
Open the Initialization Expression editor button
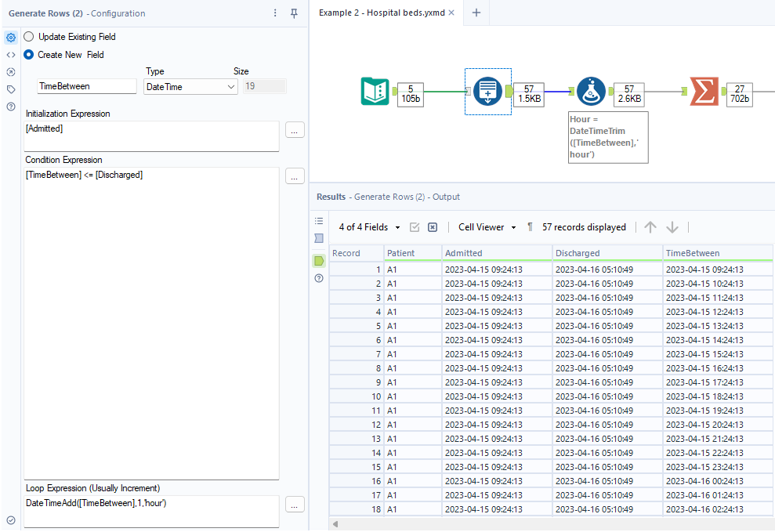coord(294,131)
